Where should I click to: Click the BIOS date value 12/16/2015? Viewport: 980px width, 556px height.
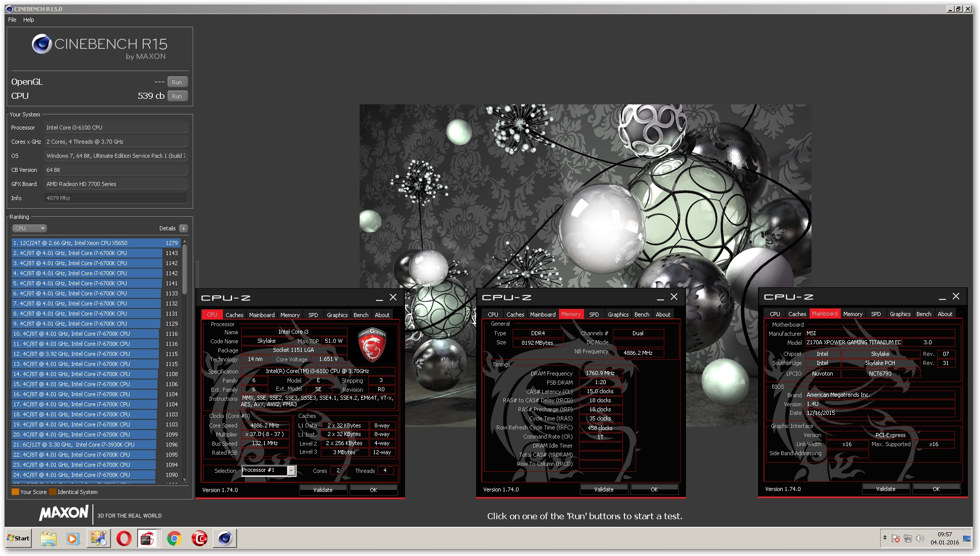point(879,413)
